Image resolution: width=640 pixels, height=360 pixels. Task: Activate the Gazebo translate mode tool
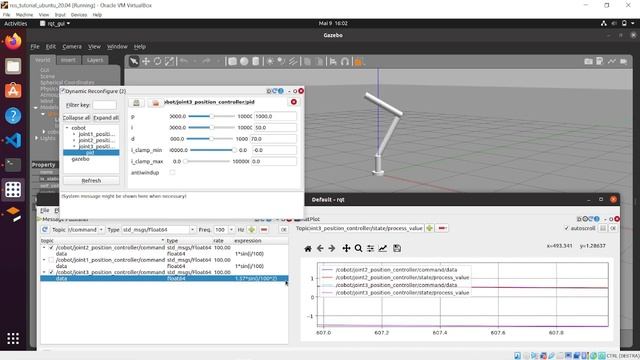(x=146, y=61)
